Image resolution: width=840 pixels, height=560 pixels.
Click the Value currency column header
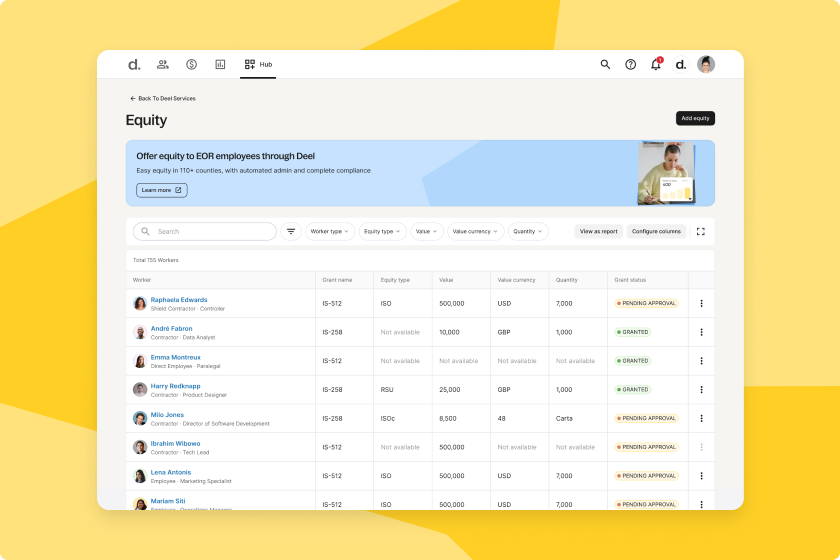(x=516, y=280)
